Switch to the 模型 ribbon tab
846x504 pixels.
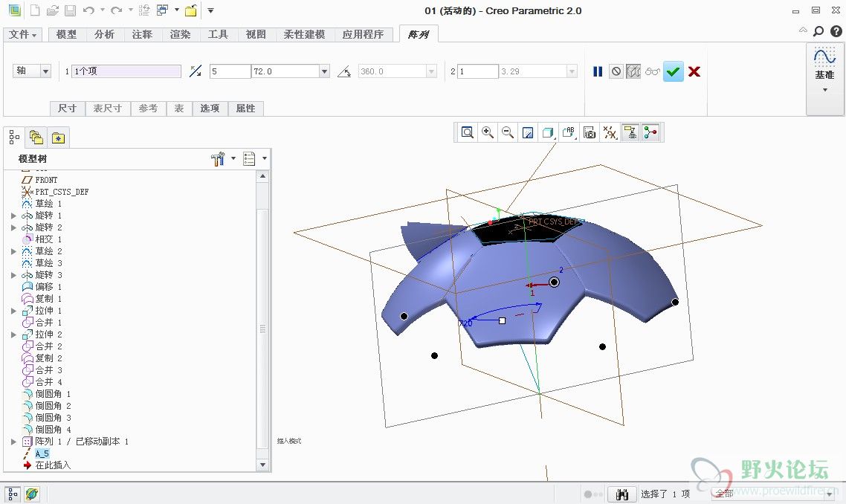[66, 34]
